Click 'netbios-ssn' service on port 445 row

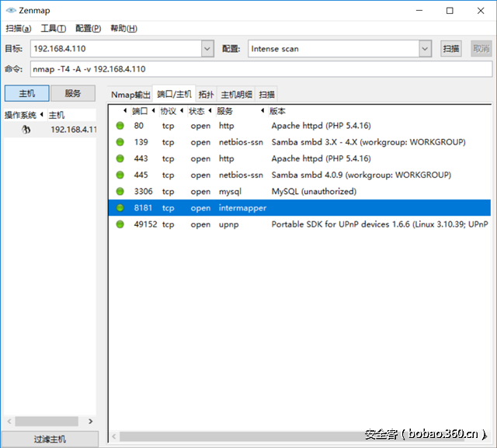pos(241,175)
